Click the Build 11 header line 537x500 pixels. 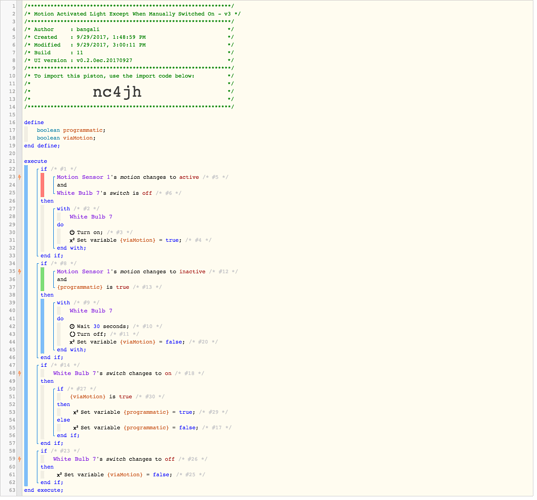click(129, 53)
